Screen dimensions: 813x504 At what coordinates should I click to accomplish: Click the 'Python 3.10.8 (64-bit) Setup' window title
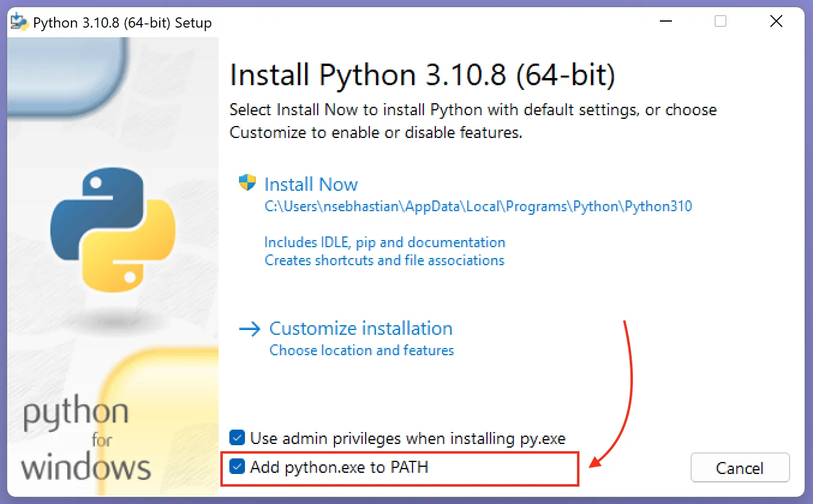point(122,23)
